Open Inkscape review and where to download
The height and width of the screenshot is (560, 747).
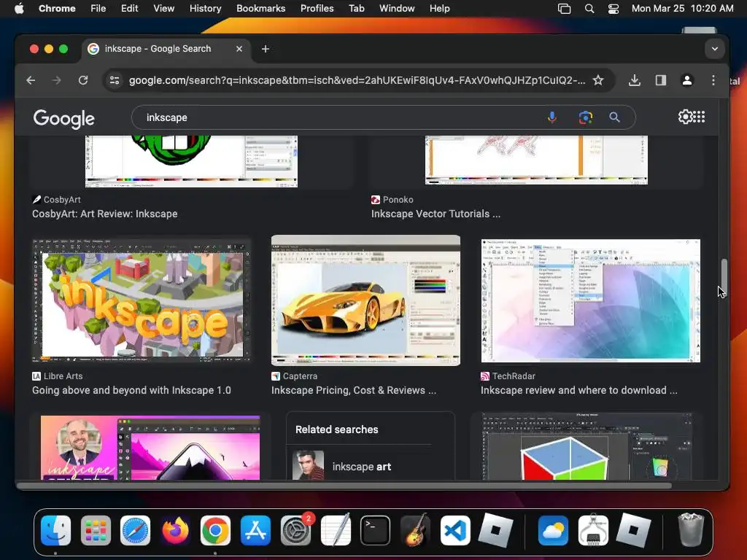(578, 391)
